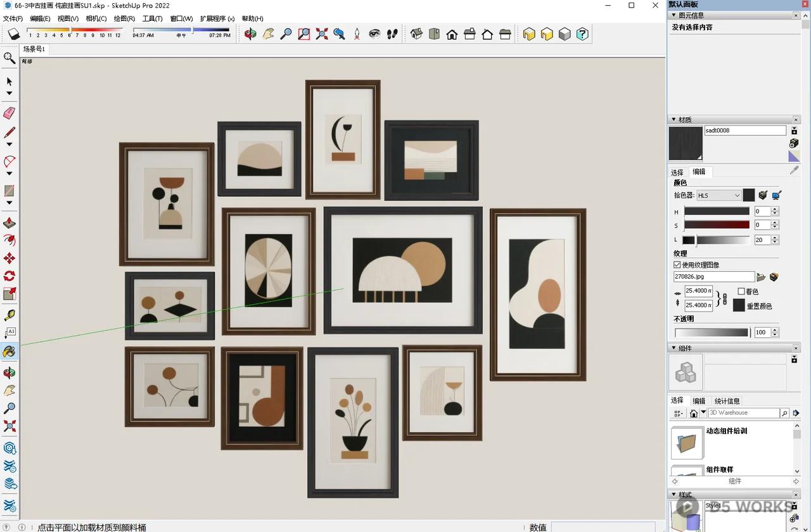
Task: Collapse the 图元信息 panel
Action: click(673, 15)
